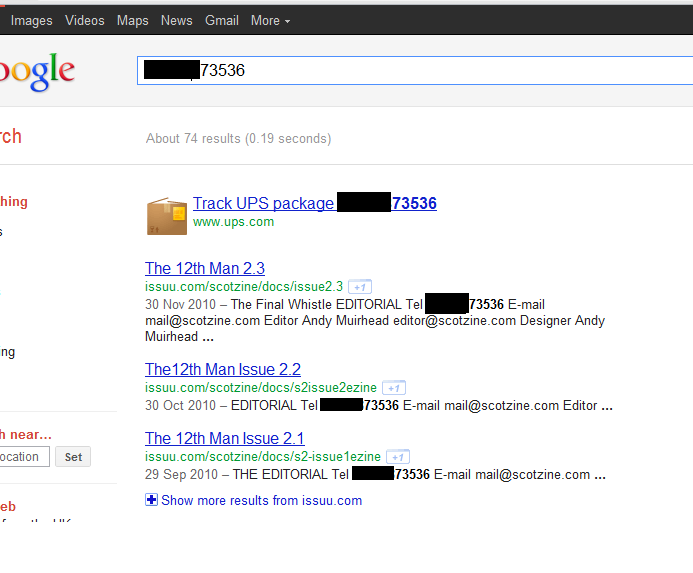Click +1 button for s2-issue1ezine result
This screenshot has height=573, width=693.
[398, 457]
